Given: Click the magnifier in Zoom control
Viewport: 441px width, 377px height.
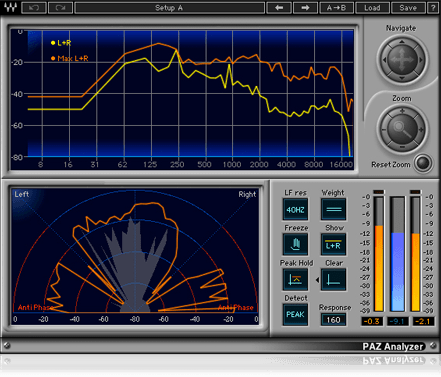Looking at the screenshot, I should click(402, 129).
